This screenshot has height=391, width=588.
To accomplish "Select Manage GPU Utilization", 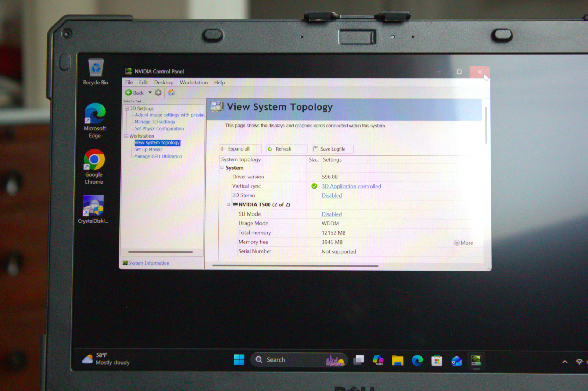I will 158,156.
